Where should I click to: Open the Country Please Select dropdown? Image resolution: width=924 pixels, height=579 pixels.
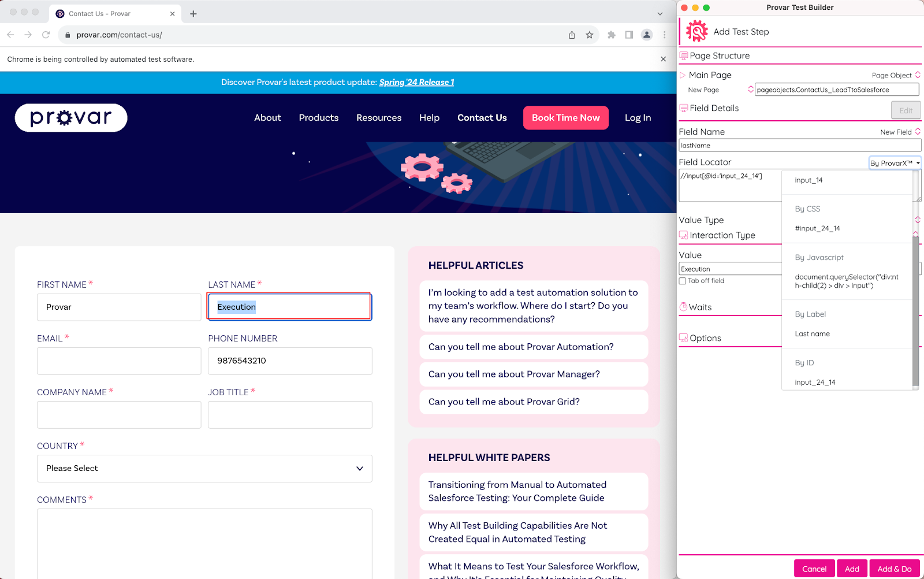204,469
